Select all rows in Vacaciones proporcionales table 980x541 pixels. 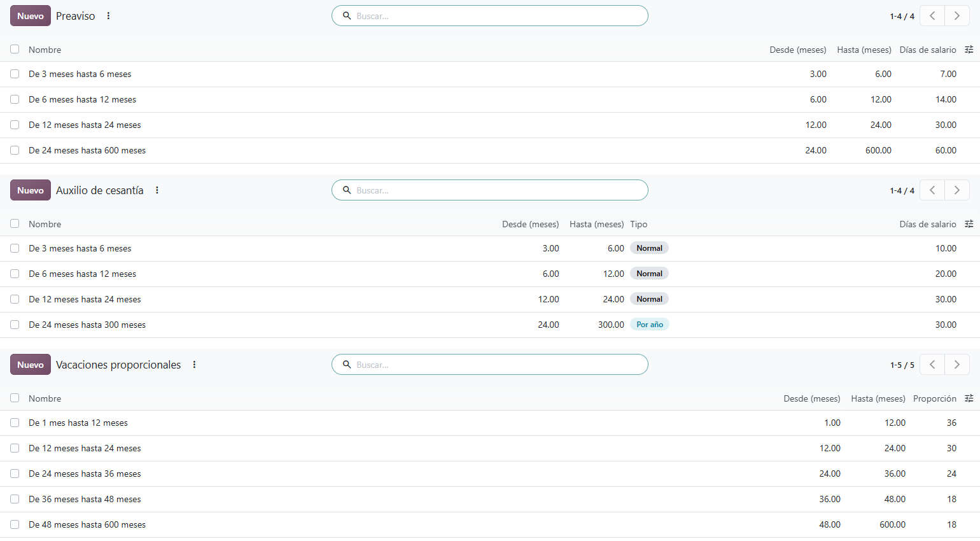point(15,398)
